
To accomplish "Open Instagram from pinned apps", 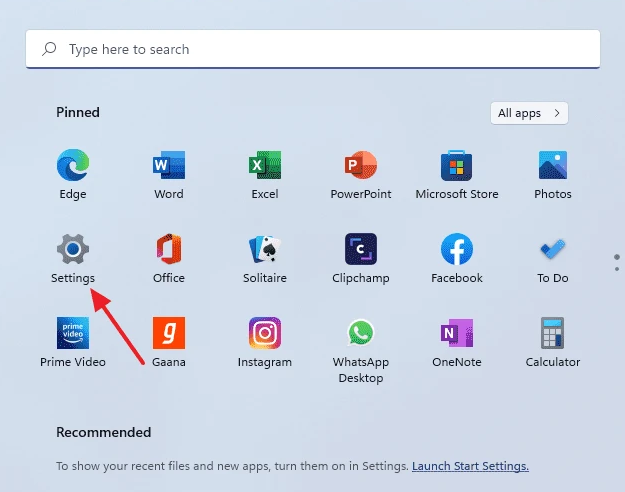I will pyautogui.click(x=264, y=333).
